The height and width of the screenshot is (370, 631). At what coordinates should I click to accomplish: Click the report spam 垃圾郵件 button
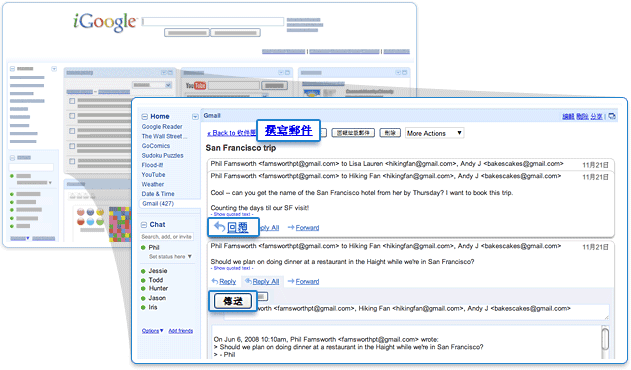pyautogui.click(x=353, y=133)
